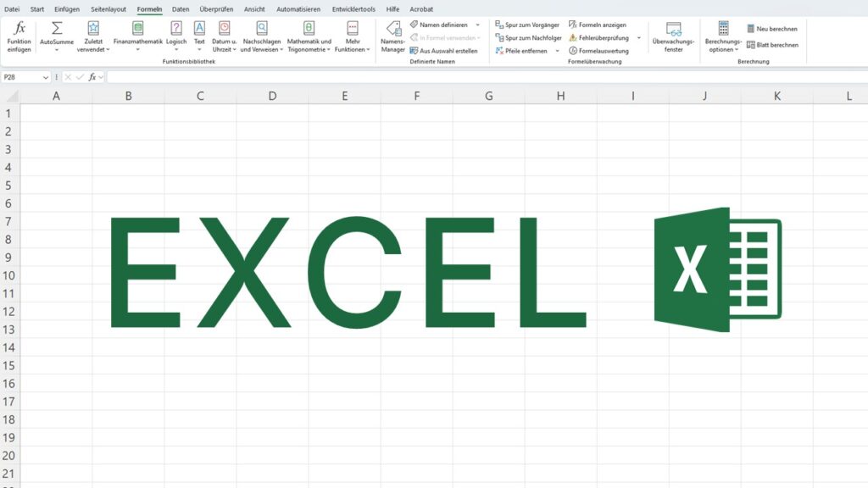Expand the Mehr Funktionen dropdown

355,38
